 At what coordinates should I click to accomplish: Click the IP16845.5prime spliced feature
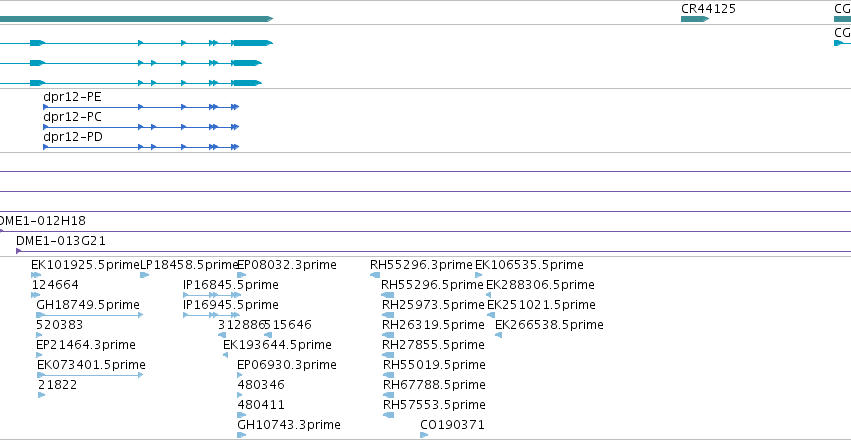click(x=212, y=295)
